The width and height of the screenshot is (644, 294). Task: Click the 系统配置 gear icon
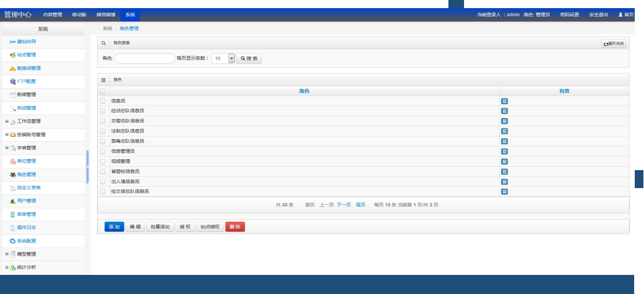coord(13,241)
